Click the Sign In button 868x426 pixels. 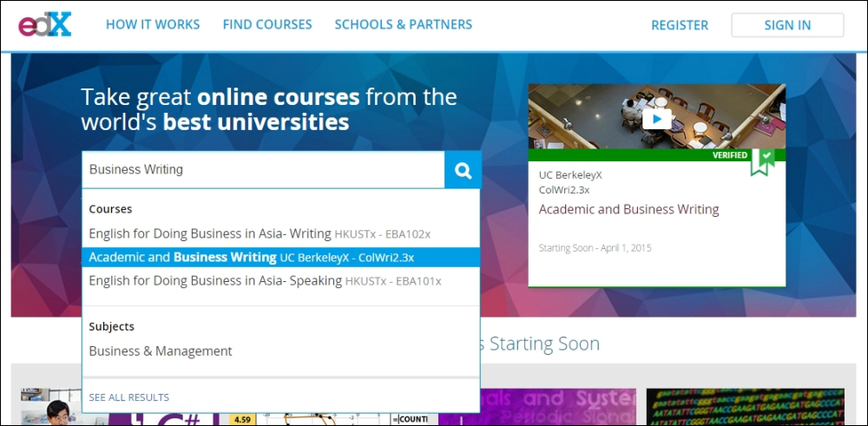tap(787, 25)
